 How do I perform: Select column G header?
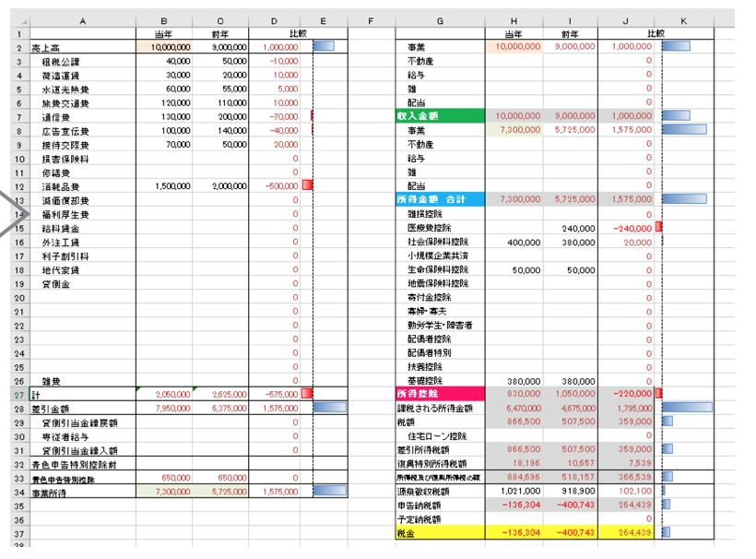click(x=440, y=20)
